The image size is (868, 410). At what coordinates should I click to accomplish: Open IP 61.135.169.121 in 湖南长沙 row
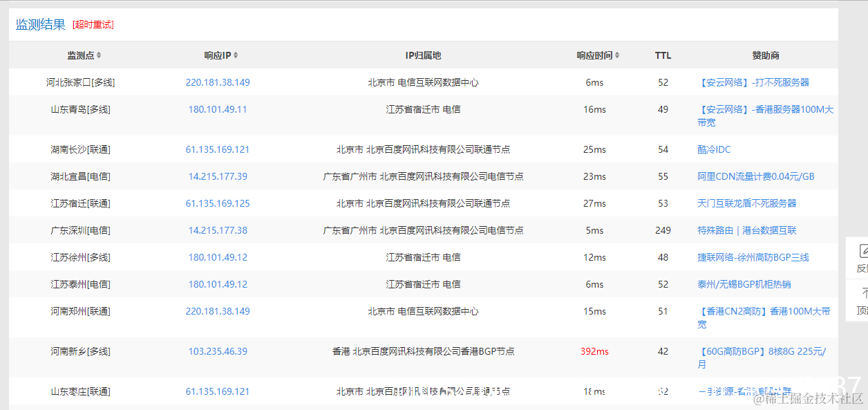[x=218, y=149]
